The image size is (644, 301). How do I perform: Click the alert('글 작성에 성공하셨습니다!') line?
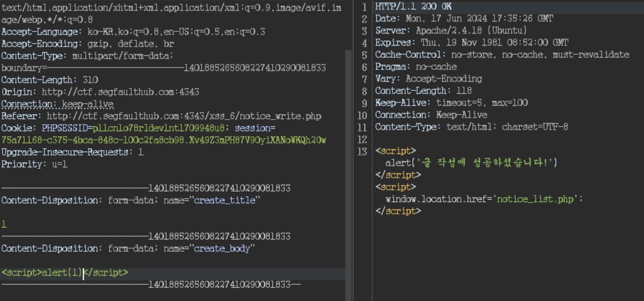click(472, 163)
